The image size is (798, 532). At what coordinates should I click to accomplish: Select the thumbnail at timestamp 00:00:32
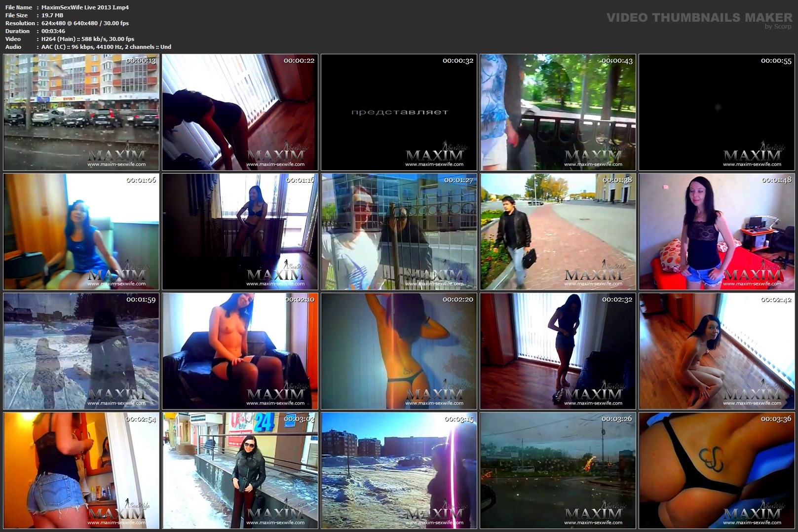pos(399,112)
